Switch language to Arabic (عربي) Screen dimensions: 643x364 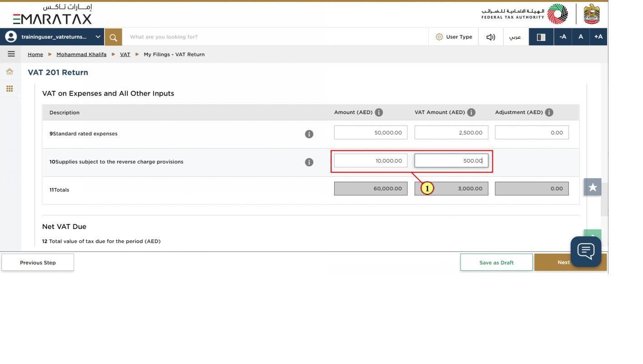(515, 37)
